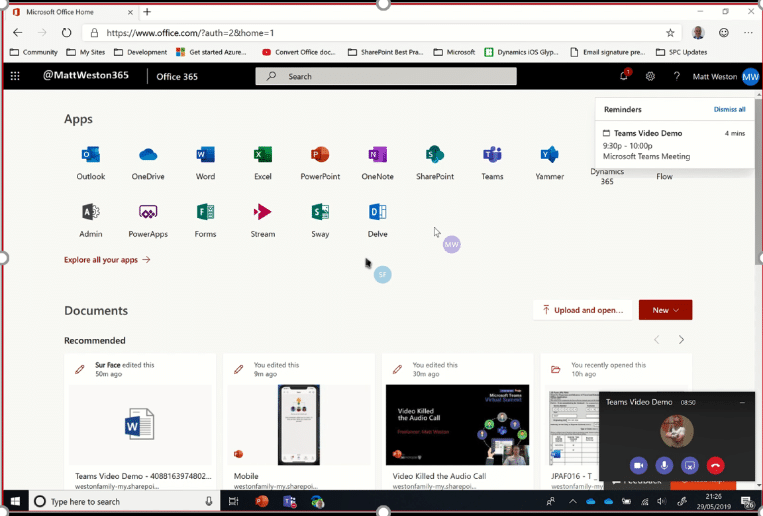763x516 pixels.
Task: Open the help question mark
Action: point(676,76)
